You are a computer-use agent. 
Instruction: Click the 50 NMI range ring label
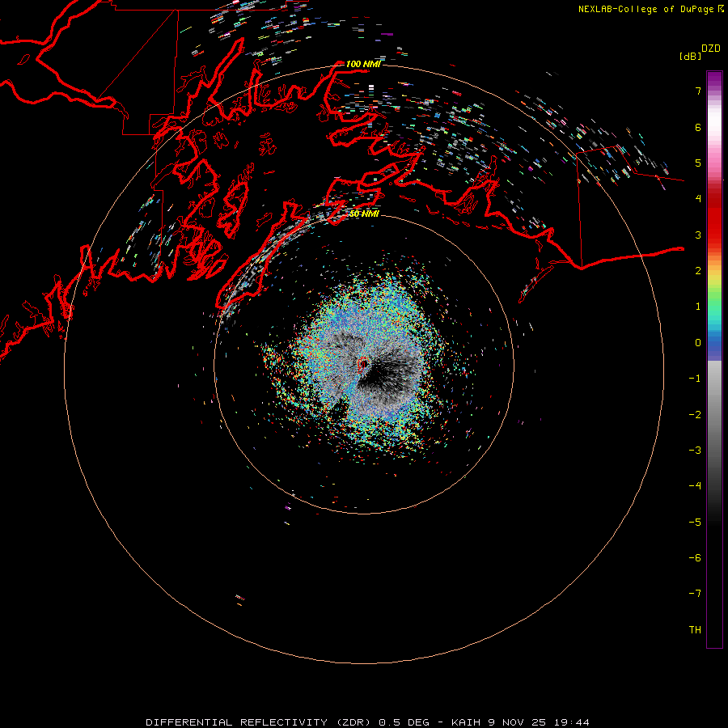[364, 214]
